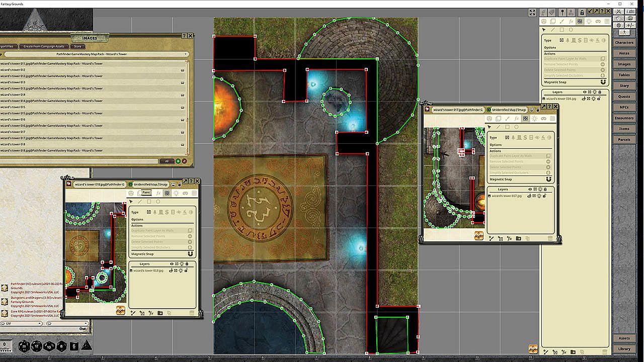This screenshot has width=644, height=362.
Task: Open the lightbulb lighting mode in the 016 toolbar
Action: [589, 22]
